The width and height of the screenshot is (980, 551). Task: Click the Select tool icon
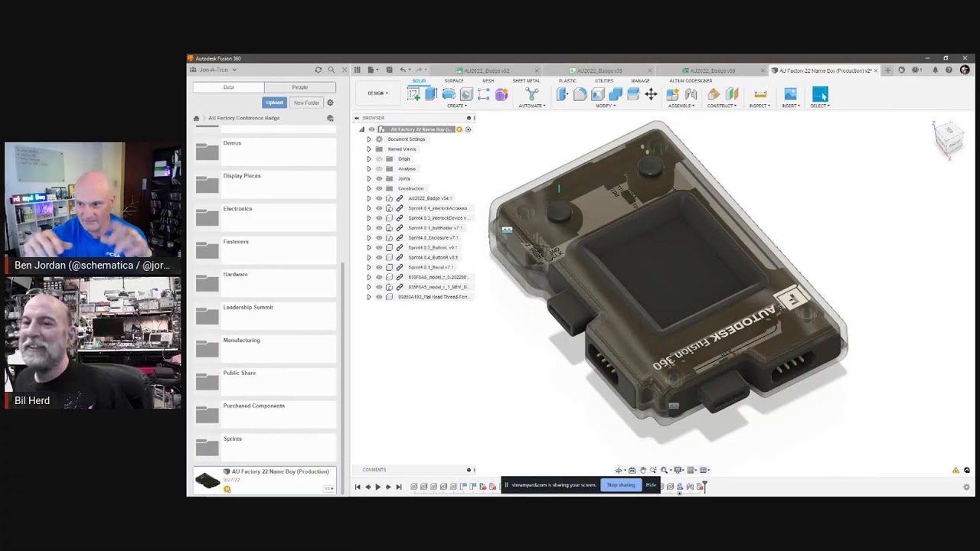[x=820, y=94]
